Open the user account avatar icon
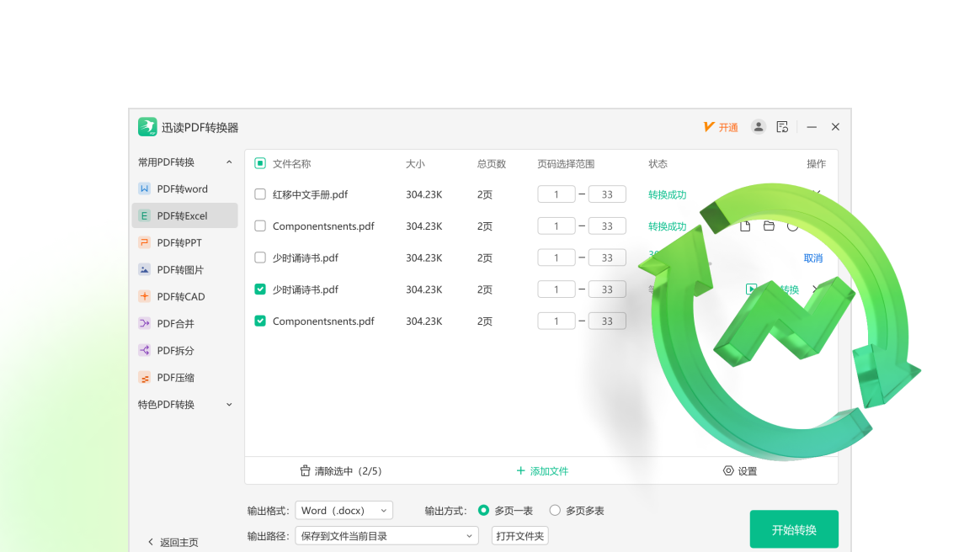This screenshot has height=552, width=980. (x=758, y=127)
